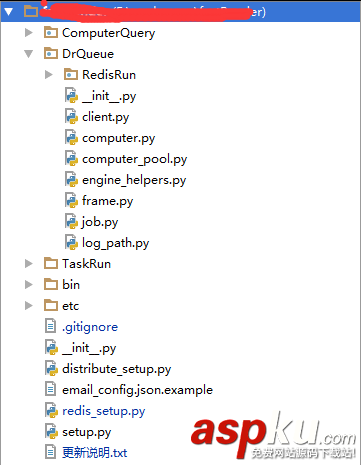The height and width of the screenshot is (465, 361).
Task: Click file icon for email_config.json.example
Action: [50, 389]
